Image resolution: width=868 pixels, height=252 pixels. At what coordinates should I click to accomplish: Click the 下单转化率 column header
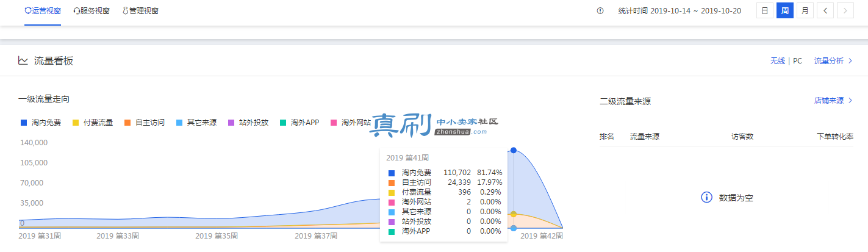click(835, 137)
